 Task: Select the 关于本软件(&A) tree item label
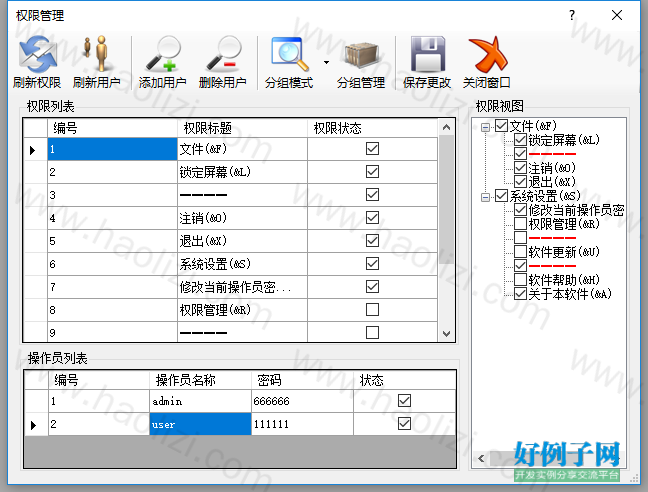click(x=570, y=294)
